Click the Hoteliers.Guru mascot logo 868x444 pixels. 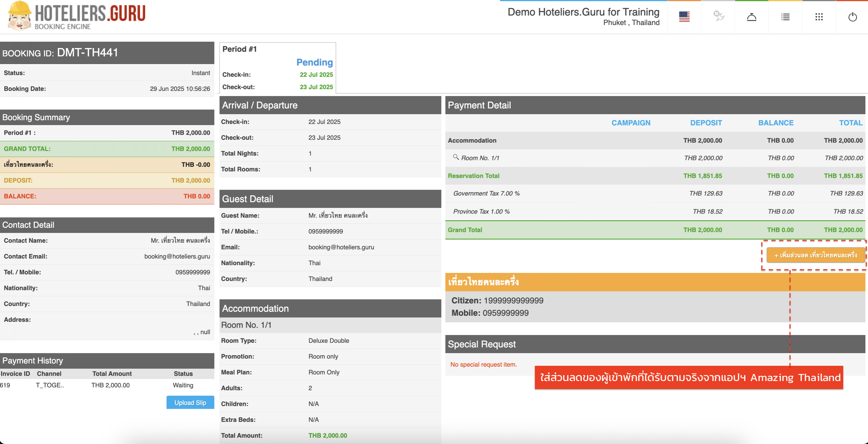point(20,16)
